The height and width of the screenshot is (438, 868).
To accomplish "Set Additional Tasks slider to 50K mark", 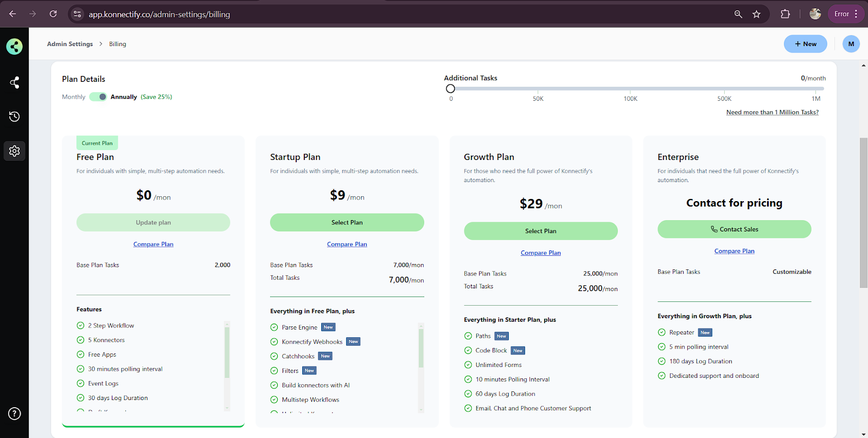I will pos(538,88).
